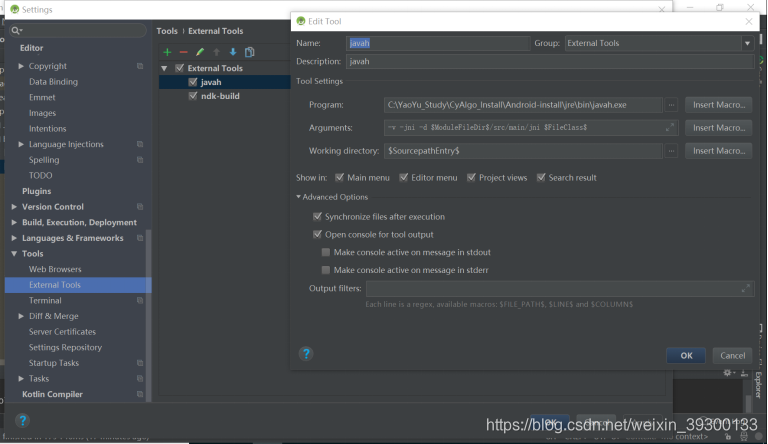Open Server Certificates settings page
The width and height of the screenshot is (768, 444).
coord(62,332)
